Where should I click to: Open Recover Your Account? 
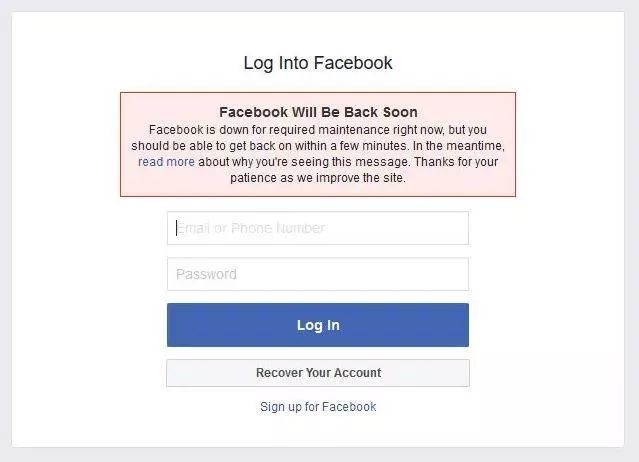pos(318,373)
